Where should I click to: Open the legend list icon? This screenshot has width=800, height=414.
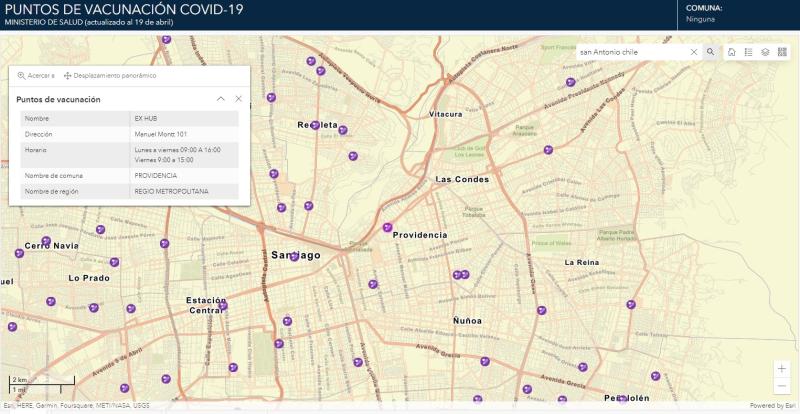pos(748,52)
